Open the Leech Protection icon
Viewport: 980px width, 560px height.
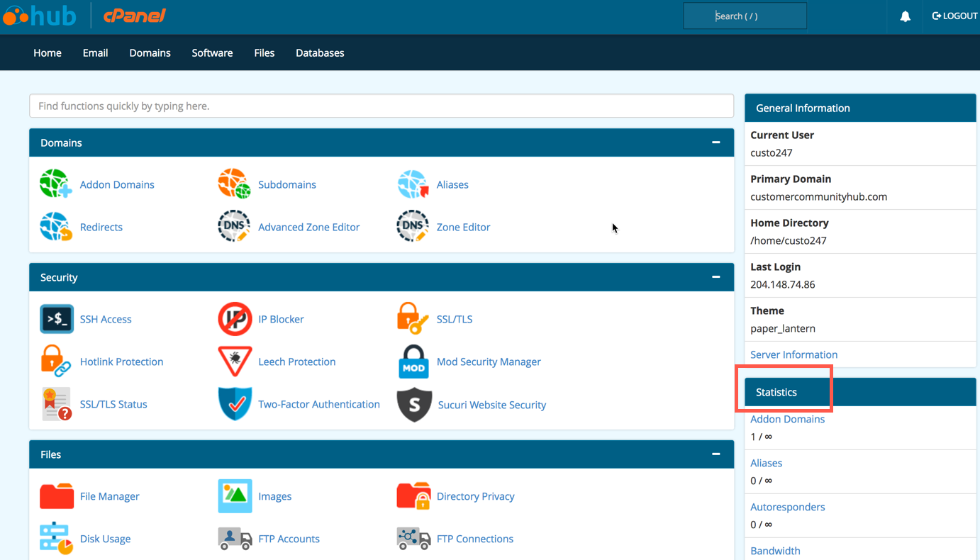point(235,362)
